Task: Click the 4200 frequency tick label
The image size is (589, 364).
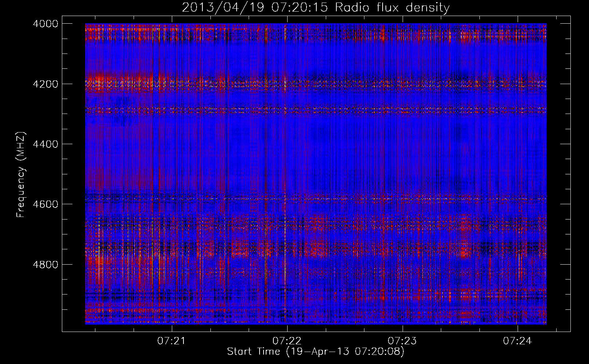Action: (46, 84)
